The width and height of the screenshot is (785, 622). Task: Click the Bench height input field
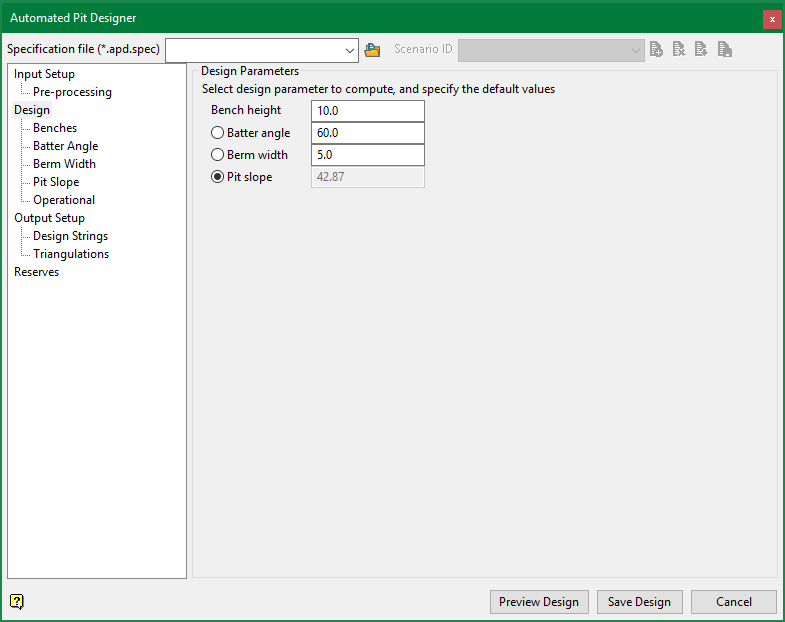[367, 111]
